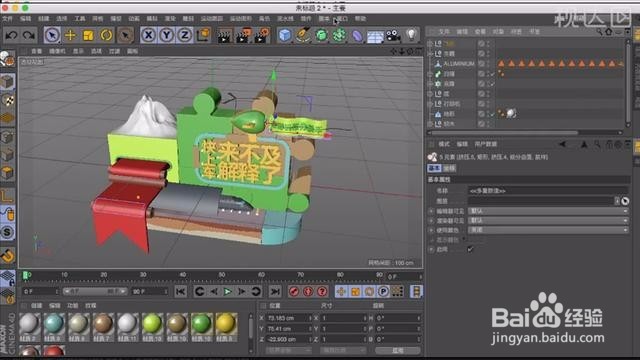This screenshot has width=640, height=360.
Task: Click Render View clapperboard icon
Action: [224, 36]
